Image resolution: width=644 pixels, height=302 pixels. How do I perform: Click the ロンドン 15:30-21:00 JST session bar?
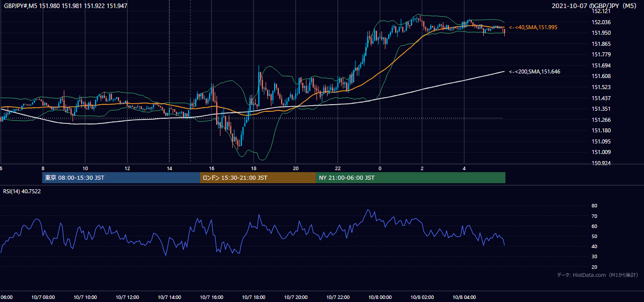[258, 178]
